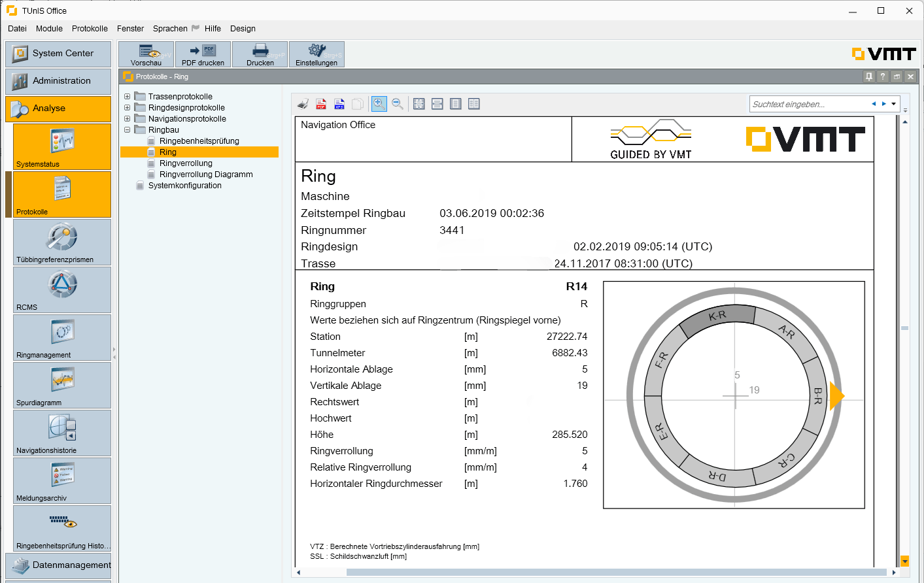Toggle the zoom in magnifier tool
This screenshot has height=583, width=924.
pos(379,104)
